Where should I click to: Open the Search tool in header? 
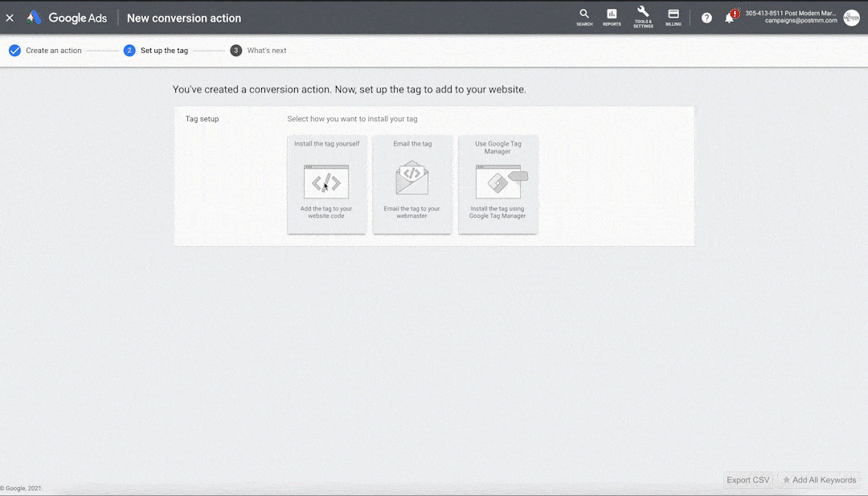(584, 17)
